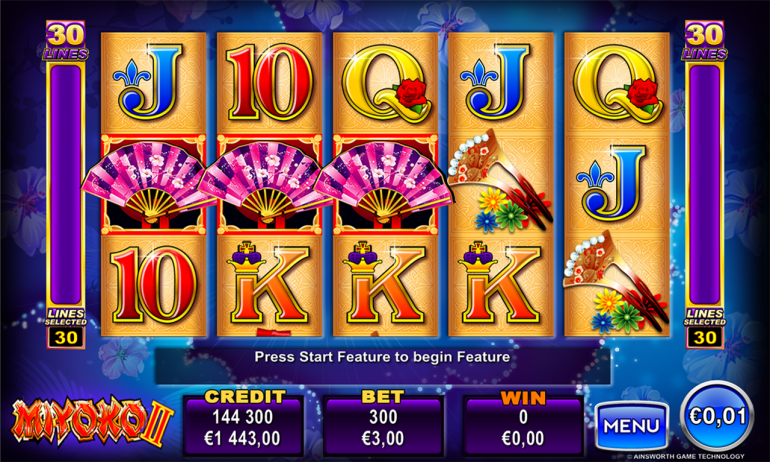Click the €0,01 denomination coin button
The height and width of the screenshot is (462, 770).
tap(717, 416)
